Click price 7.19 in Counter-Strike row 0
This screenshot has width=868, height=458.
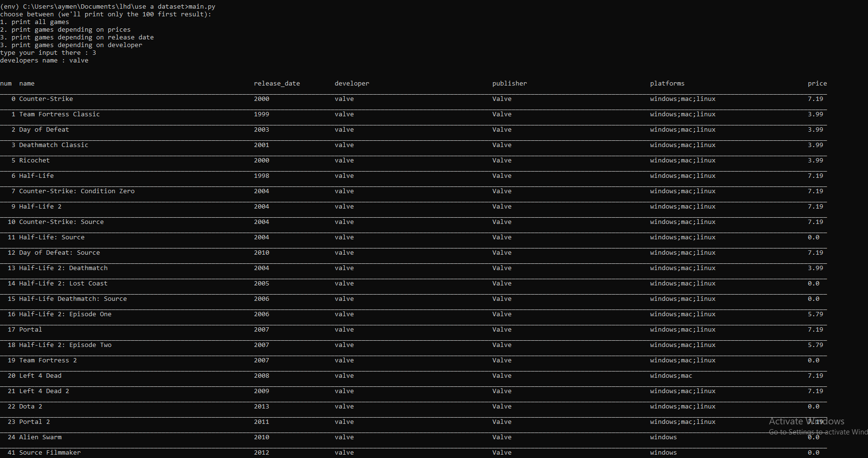(816, 99)
